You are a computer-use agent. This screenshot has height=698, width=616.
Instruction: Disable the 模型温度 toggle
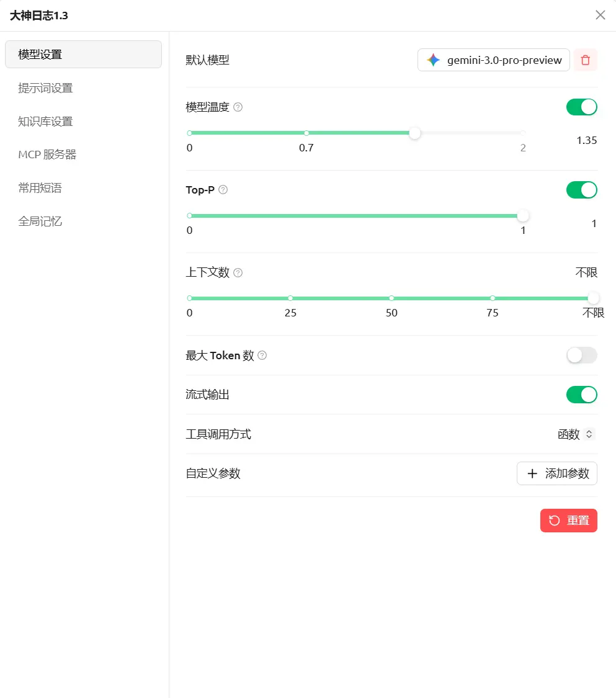[x=581, y=107]
